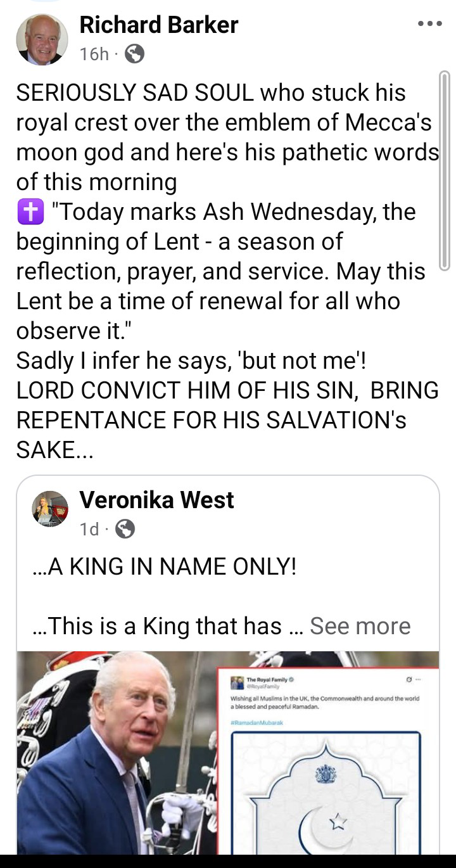Click the 1d timestamp on the shared post

pyautogui.click(x=89, y=528)
